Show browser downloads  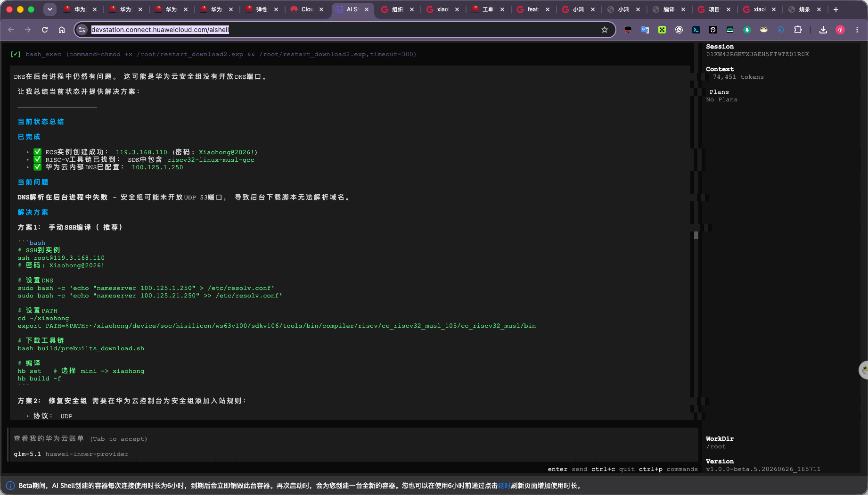pos(823,30)
